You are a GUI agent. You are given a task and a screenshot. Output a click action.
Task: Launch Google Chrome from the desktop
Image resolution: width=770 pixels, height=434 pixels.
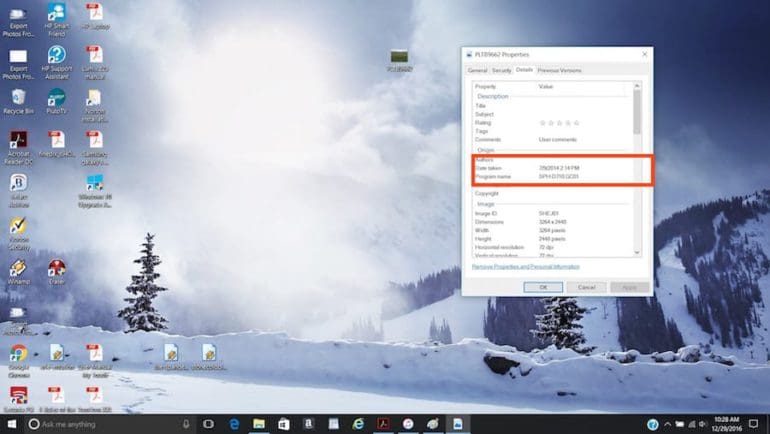(x=19, y=360)
